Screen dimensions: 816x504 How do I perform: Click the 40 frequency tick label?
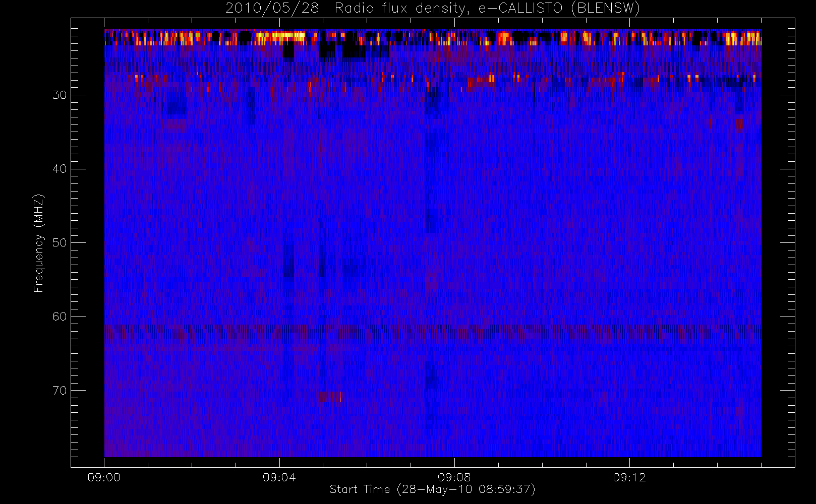pyautogui.click(x=60, y=169)
